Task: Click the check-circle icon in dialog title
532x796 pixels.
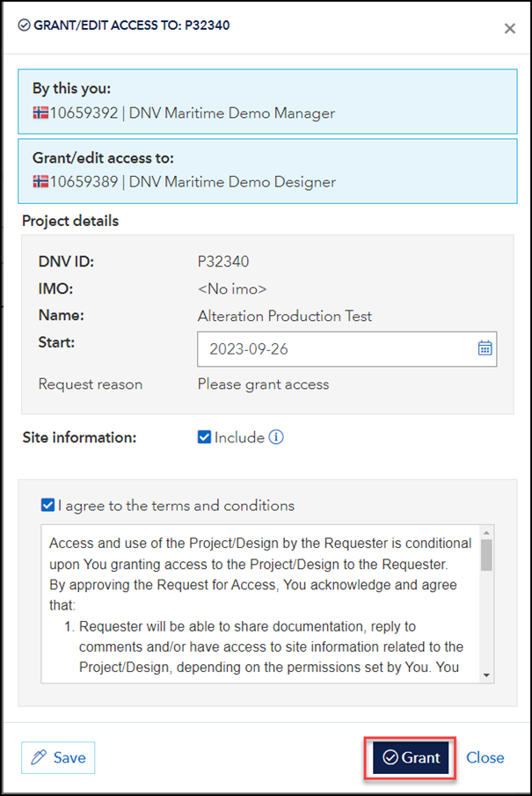Action: [24, 26]
